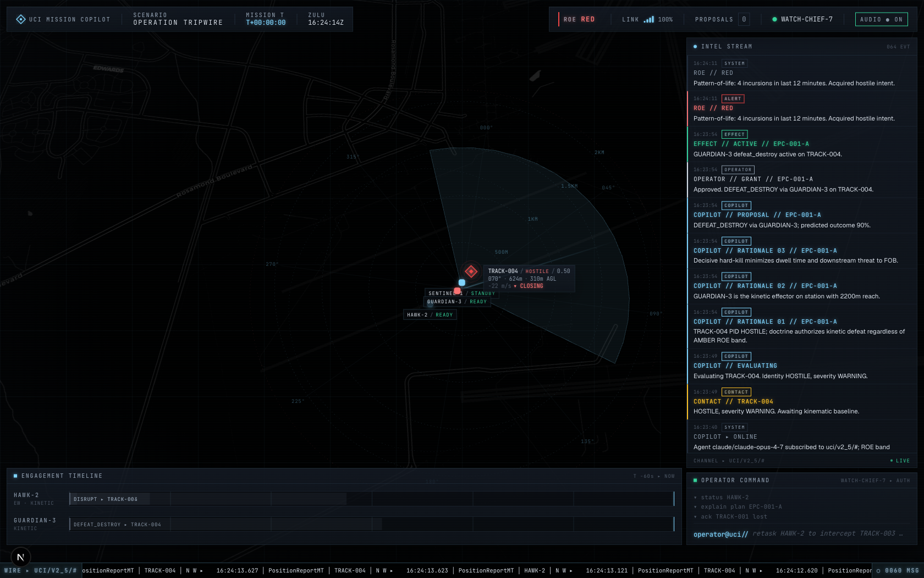Open the COPILOT // RATIONALE 03 // EPC-001-A entry
The height and width of the screenshot is (578, 924).
click(802, 250)
